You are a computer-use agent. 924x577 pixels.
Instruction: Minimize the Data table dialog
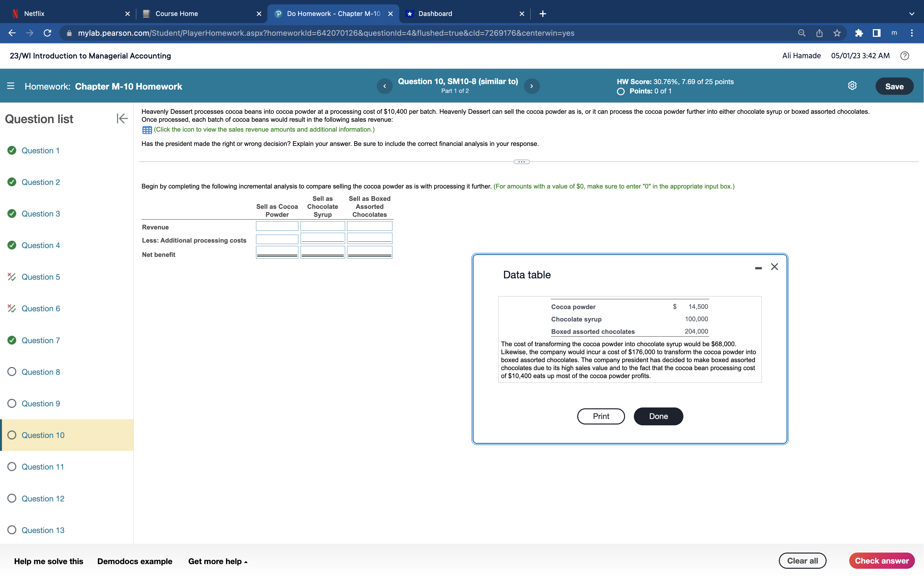[x=758, y=268]
